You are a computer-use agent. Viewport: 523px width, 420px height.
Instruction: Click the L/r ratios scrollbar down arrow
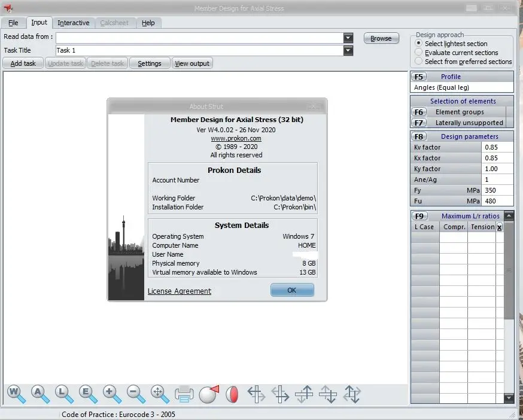(x=509, y=398)
